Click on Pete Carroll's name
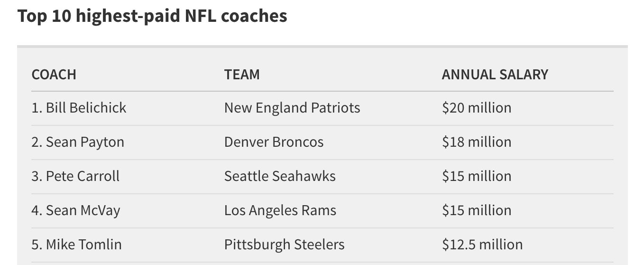 (x=75, y=176)
